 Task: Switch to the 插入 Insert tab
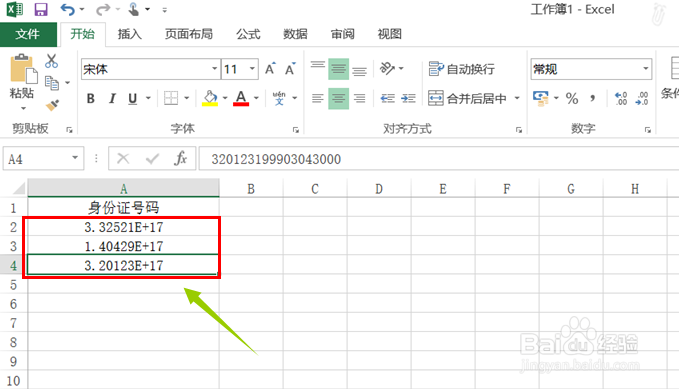coord(129,34)
